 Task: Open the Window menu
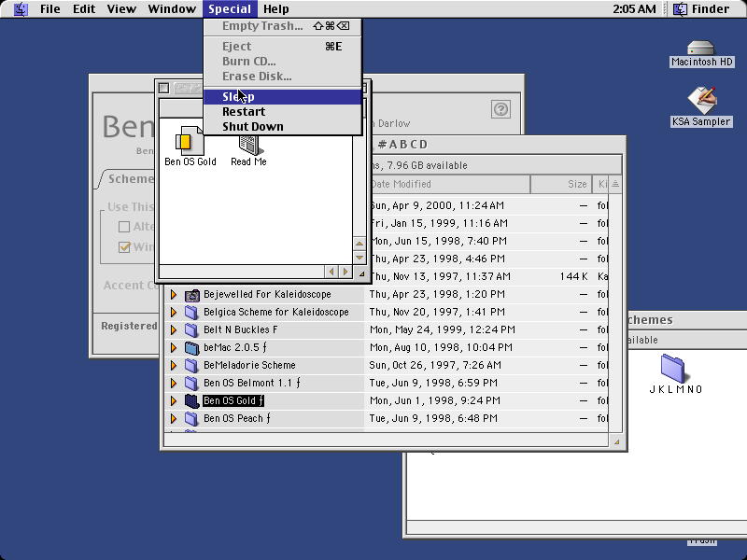click(x=172, y=9)
